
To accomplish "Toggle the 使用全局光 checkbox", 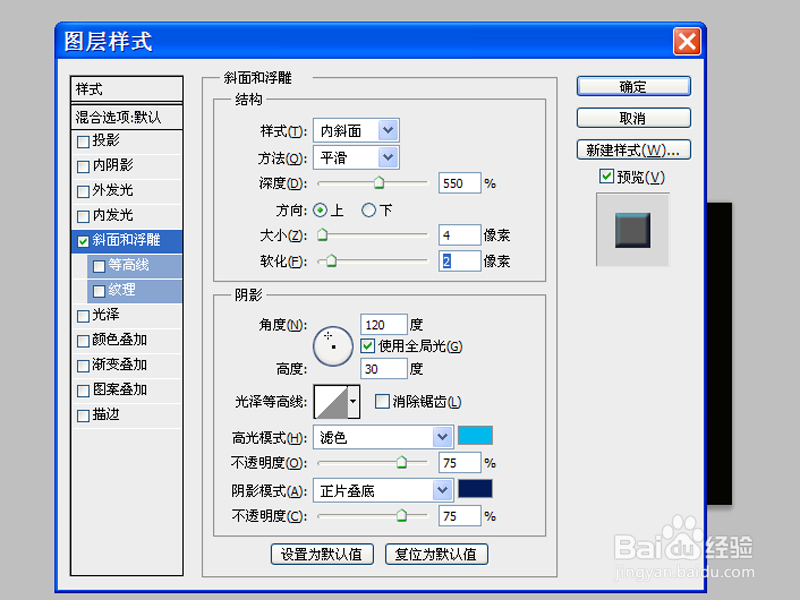I will [x=368, y=346].
